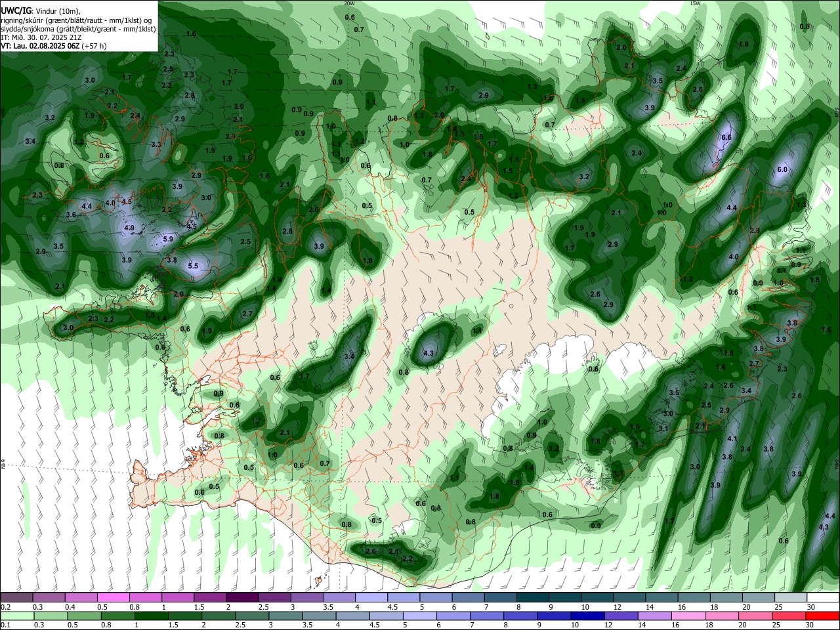Click the 6.0 precipitation value on the map
The width and height of the screenshot is (840, 630).
pyautogui.click(x=782, y=169)
